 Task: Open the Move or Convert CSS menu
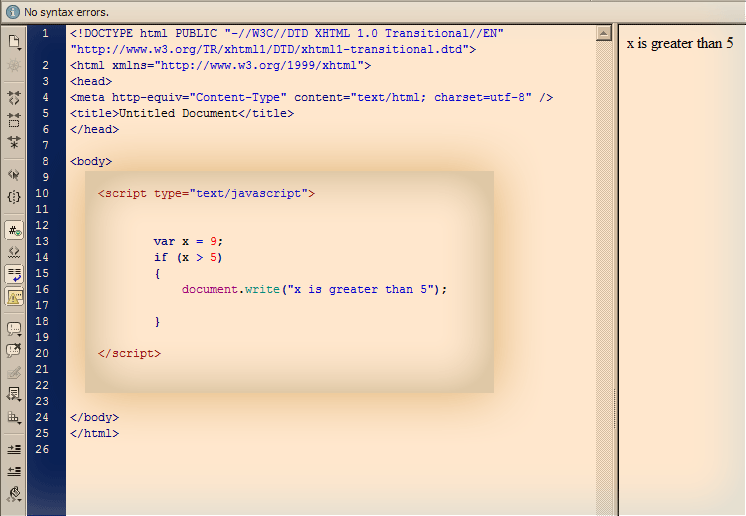pos(14,418)
